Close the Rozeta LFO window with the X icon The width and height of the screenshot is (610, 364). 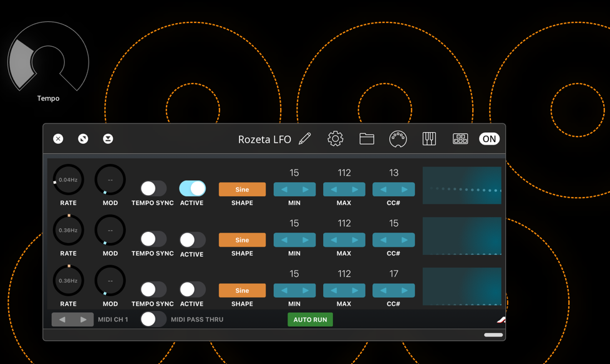(58, 139)
